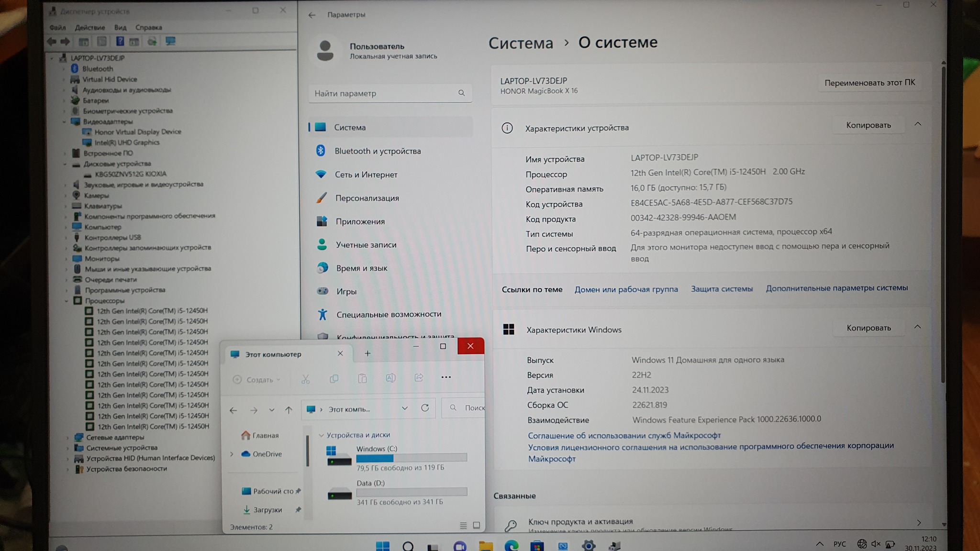The width and height of the screenshot is (980, 551).
Task: Click the Settings gear icon on taskbar
Action: [x=589, y=545]
